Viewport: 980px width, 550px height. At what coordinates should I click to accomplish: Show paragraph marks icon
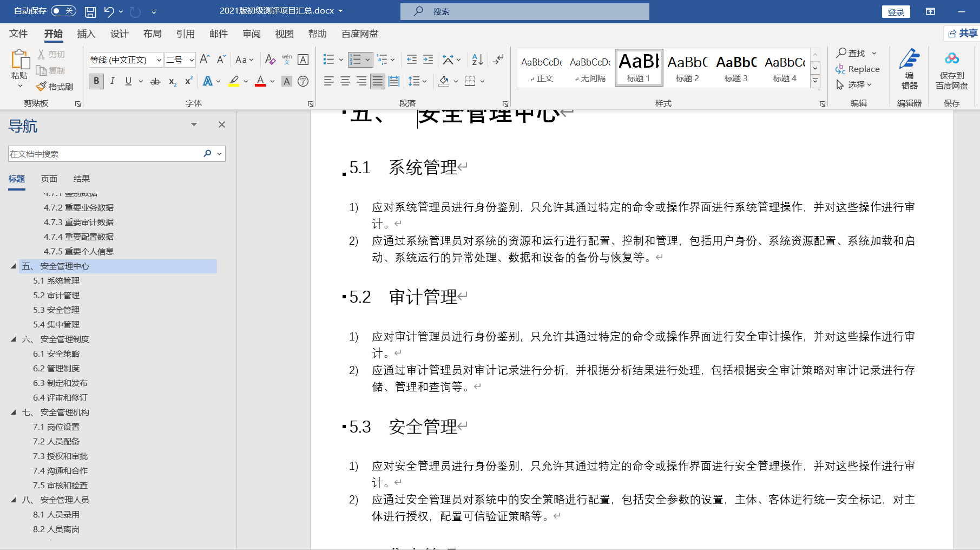[498, 60]
